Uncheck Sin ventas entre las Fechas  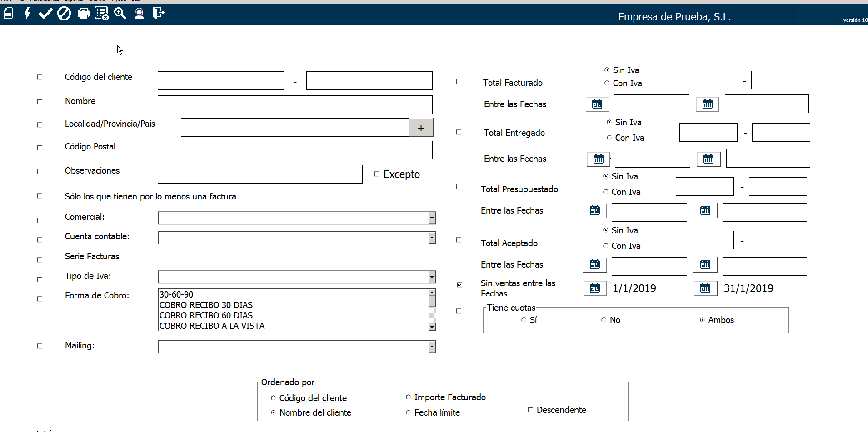459,285
